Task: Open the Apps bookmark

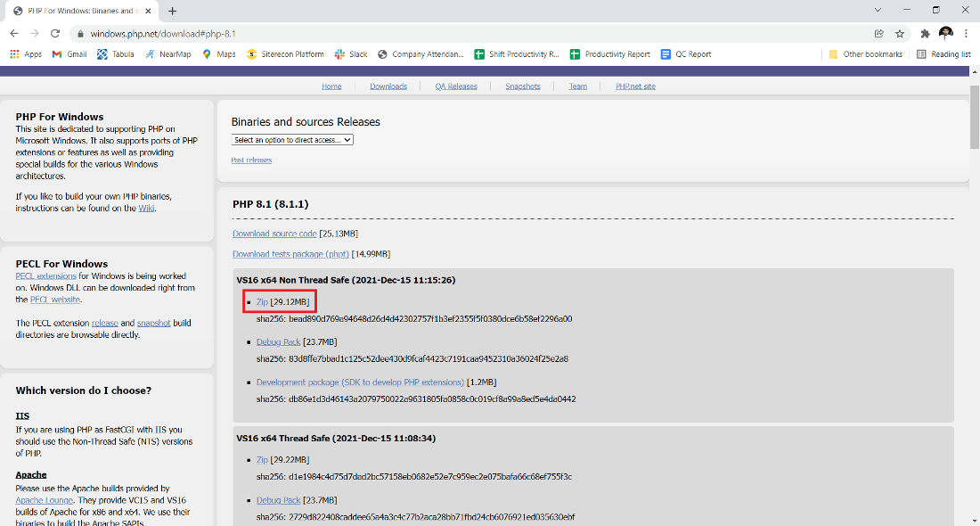Action: [x=26, y=54]
